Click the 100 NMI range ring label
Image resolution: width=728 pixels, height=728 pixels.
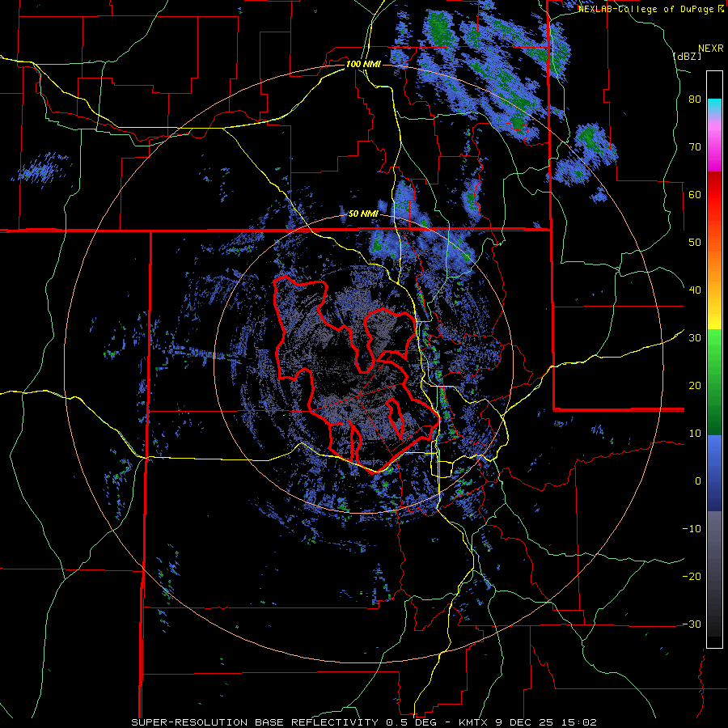point(363,64)
